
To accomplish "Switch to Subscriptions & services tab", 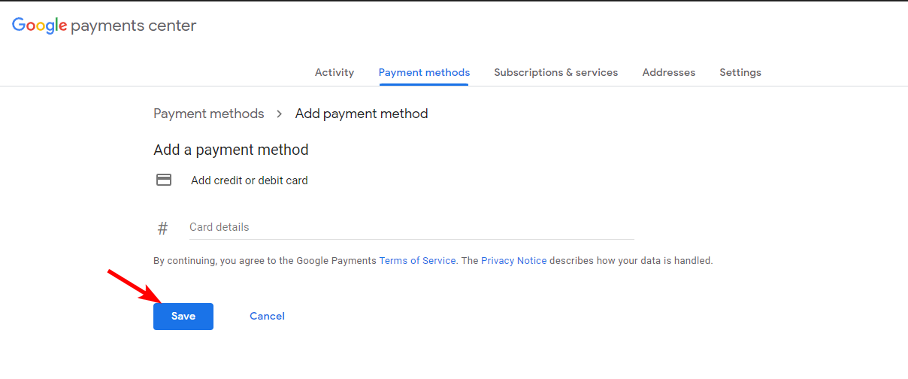I will (x=556, y=72).
